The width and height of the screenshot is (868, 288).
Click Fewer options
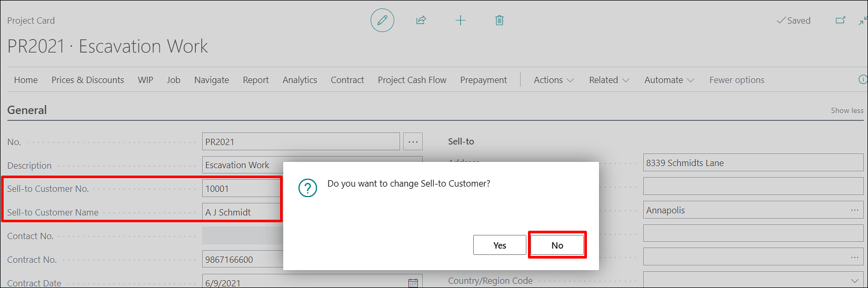tap(737, 80)
